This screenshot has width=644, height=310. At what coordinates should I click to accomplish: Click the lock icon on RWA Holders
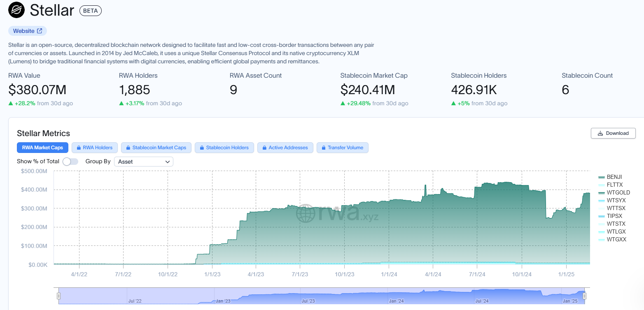[x=78, y=148]
